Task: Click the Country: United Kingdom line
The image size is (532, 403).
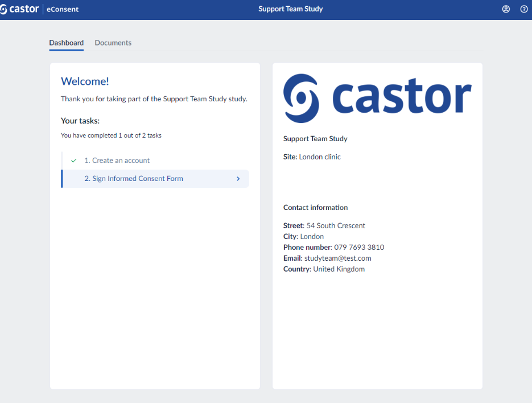Action: (324, 269)
